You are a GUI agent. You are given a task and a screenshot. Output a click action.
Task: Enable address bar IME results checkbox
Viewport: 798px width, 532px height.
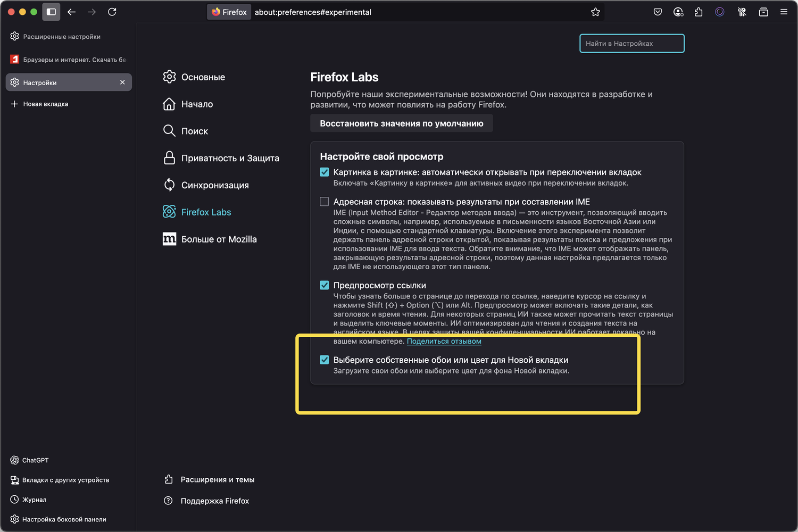click(x=325, y=202)
